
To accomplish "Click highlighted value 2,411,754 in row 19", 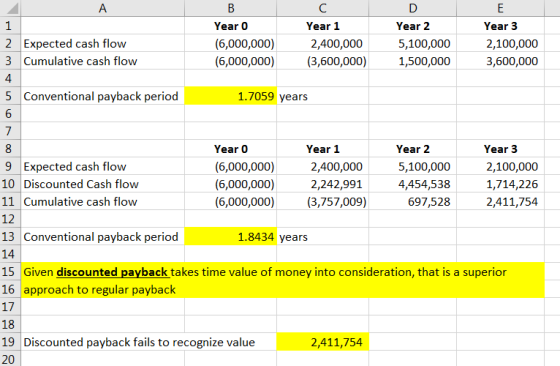I will [322, 342].
